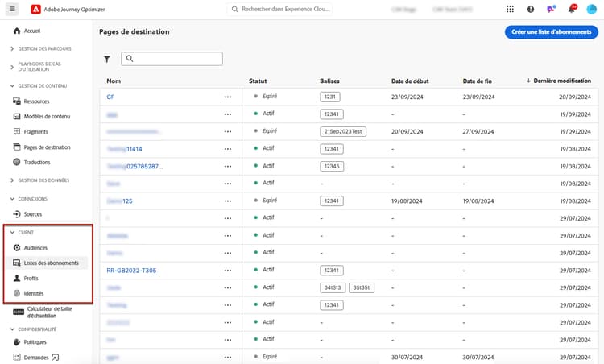Open the GF list link
Viewport: 604px width, 364px height.
point(110,97)
